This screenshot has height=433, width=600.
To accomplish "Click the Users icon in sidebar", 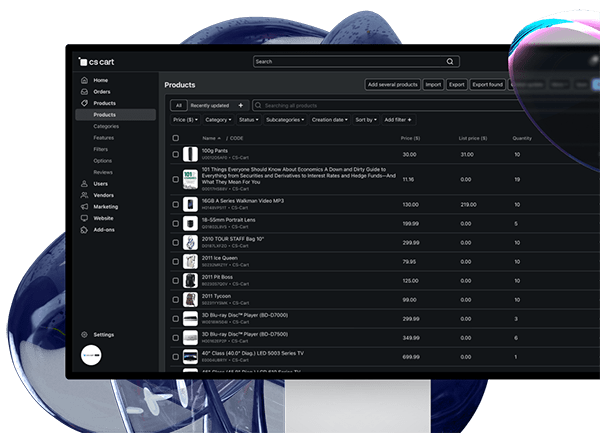I will [83, 184].
